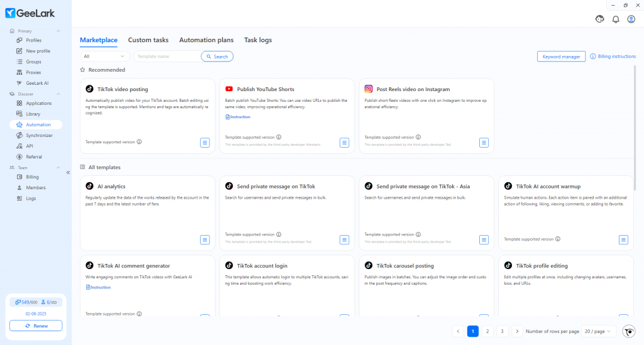This screenshot has height=345, width=644.
Task: Open Instruction link on Publish YouTube Shorts
Action: pos(238,117)
